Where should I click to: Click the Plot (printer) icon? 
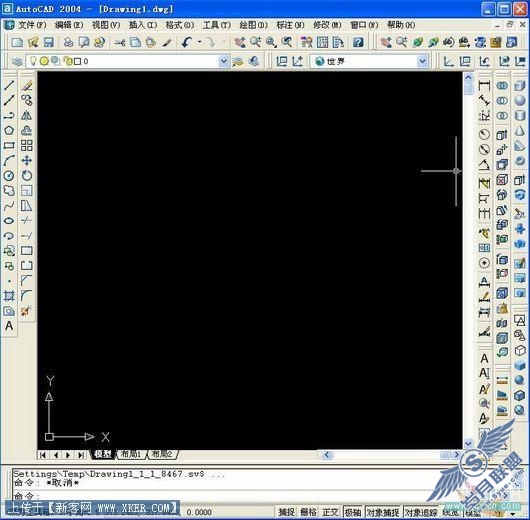point(69,42)
